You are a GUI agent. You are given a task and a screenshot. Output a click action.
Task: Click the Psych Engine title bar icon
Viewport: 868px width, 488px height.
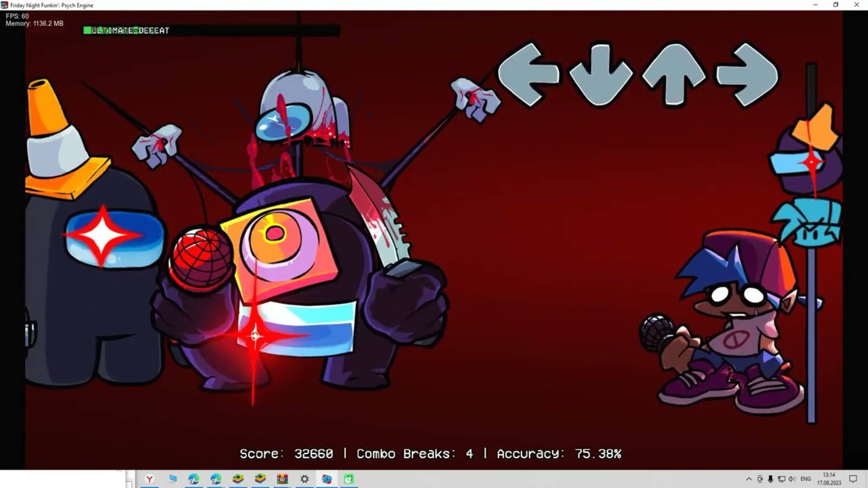(x=4, y=5)
